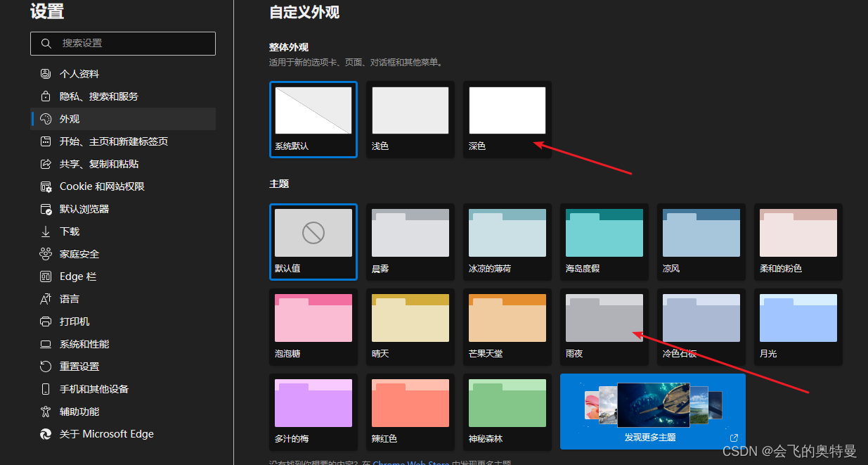
Task: Open the 打印机 settings page
Action: (123, 321)
